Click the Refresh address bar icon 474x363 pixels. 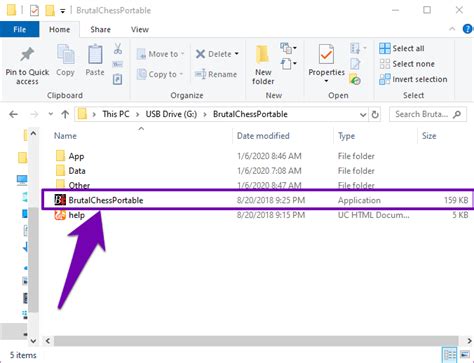(x=375, y=114)
